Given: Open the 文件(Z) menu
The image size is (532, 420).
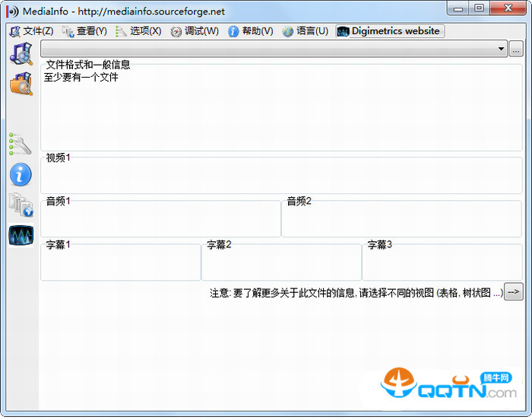Looking at the screenshot, I should pos(31,31).
